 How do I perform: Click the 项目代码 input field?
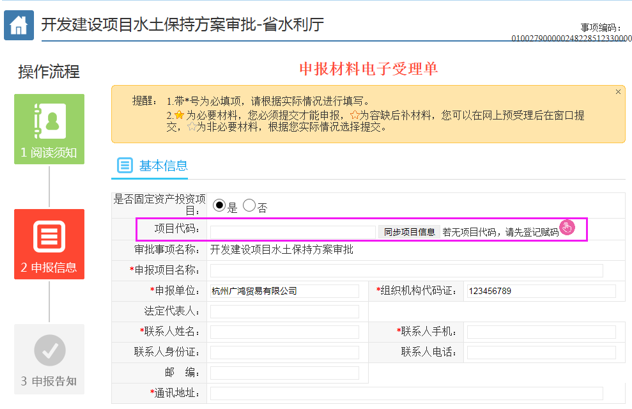click(292, 231)
